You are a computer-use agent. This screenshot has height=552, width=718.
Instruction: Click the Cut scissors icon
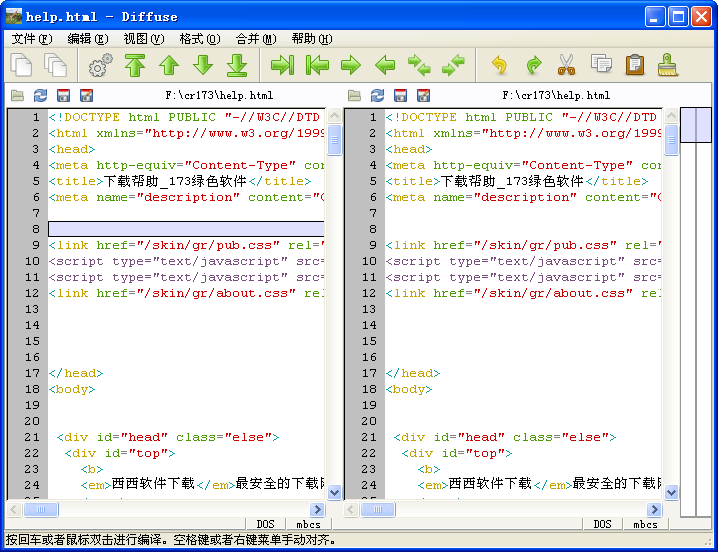pyautogui.click(x=566, y=66)
